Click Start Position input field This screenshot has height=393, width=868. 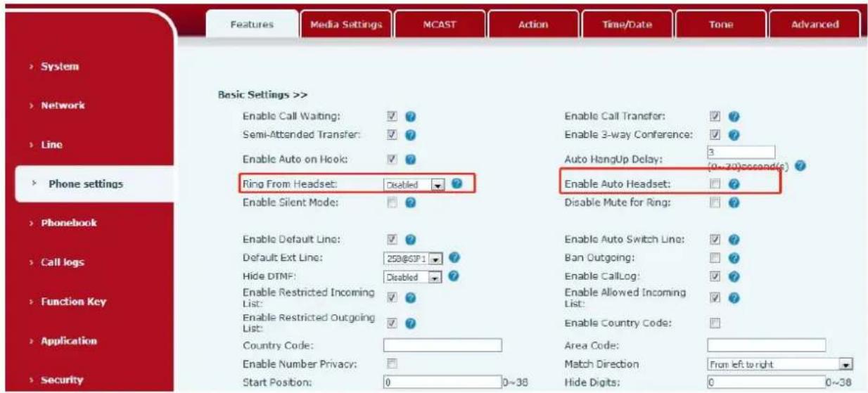click(x=442, y=382)
